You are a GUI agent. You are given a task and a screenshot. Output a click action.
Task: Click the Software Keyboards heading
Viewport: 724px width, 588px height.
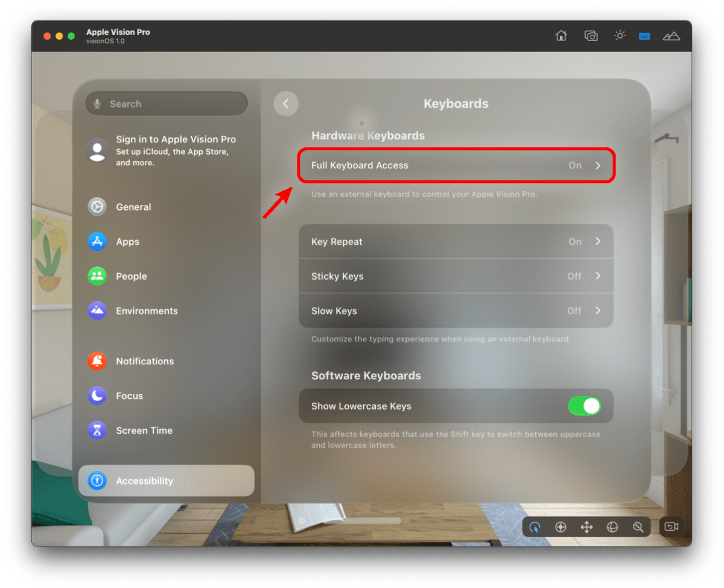[x=366, y=376]
